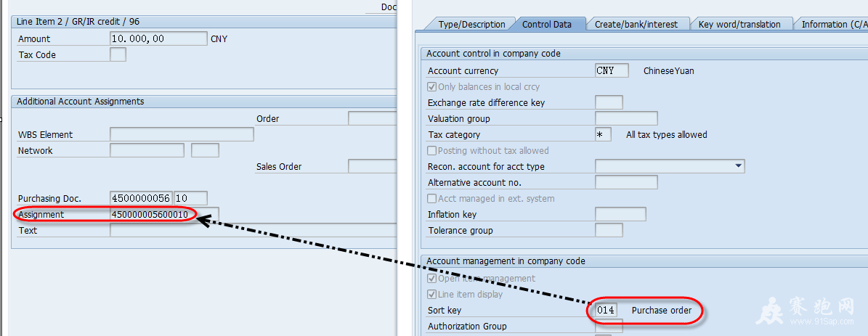Click the Account currency field CNY
The width and height of the screenshot is (868, 336).
pyautogui.click(x=612, y=70)
